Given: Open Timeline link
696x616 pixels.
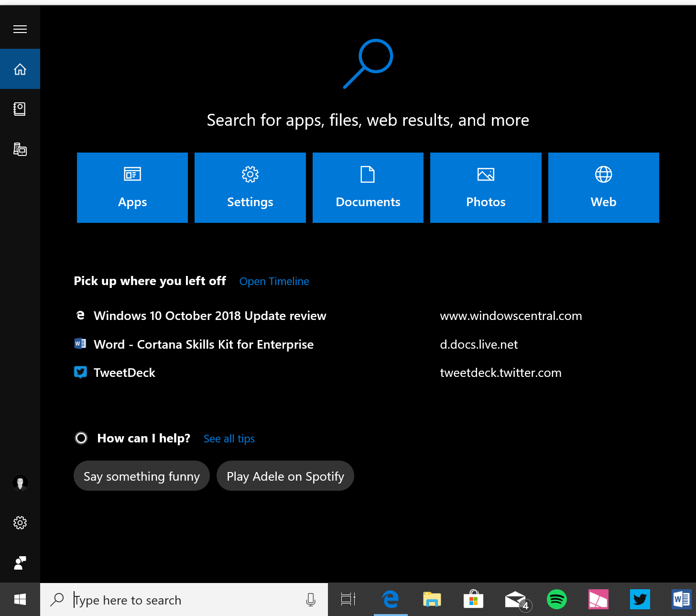Looking at the screenshot, I should [274, 281].
